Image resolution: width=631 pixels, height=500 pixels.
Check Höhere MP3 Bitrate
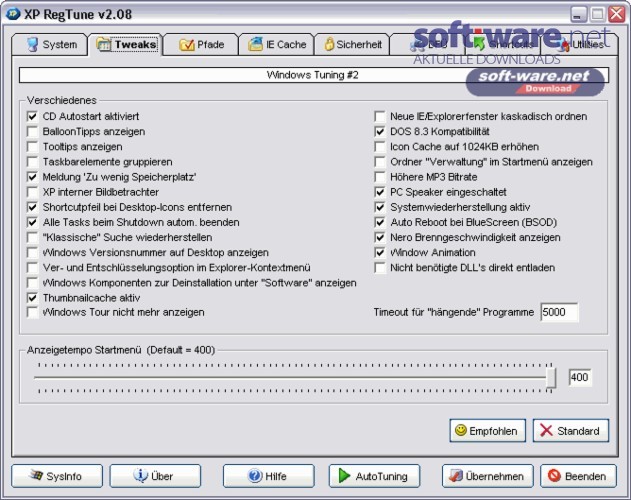coord(379,177)
